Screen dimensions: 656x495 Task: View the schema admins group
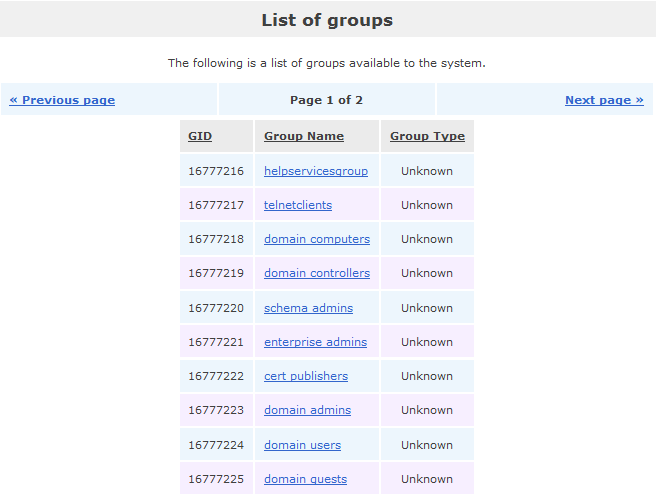tap(308, 308)
